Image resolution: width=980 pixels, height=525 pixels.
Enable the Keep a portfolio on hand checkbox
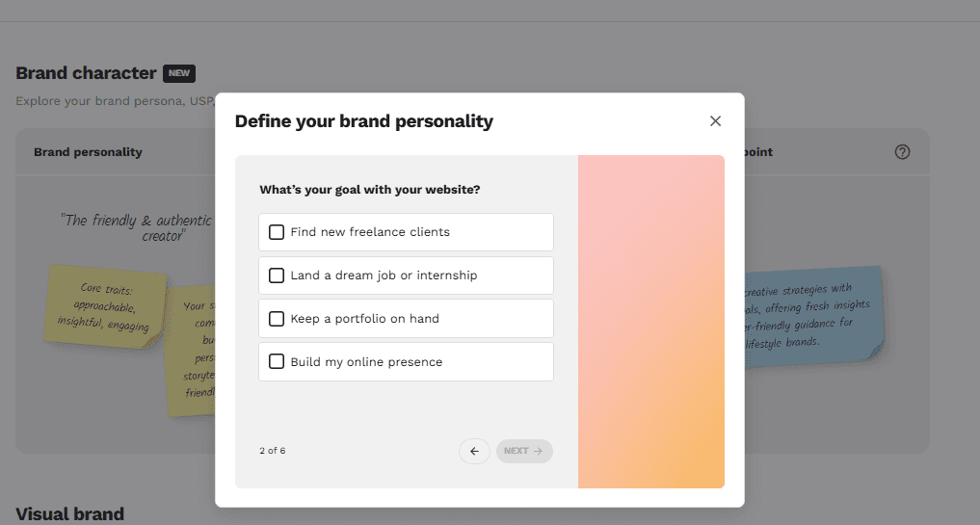click(x=277, y=319)
